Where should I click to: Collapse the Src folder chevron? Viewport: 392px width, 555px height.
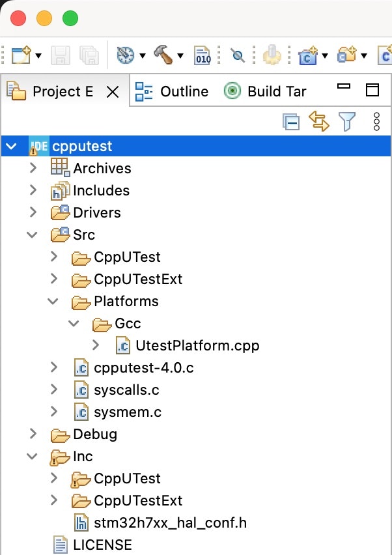(x=33, y=235)
